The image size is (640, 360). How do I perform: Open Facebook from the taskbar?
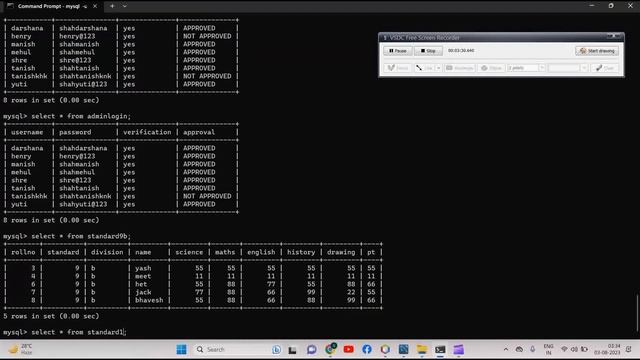click(x=367, y=349)
